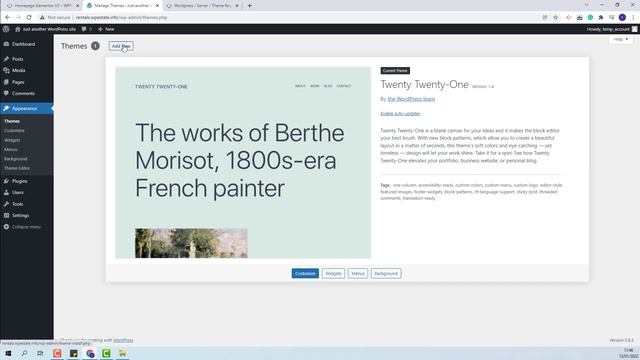This screenshot has height=360, width=640.
Task: Open the Howdy temp_account user menu
Action: pyautogui.click(x=612, y=29)
